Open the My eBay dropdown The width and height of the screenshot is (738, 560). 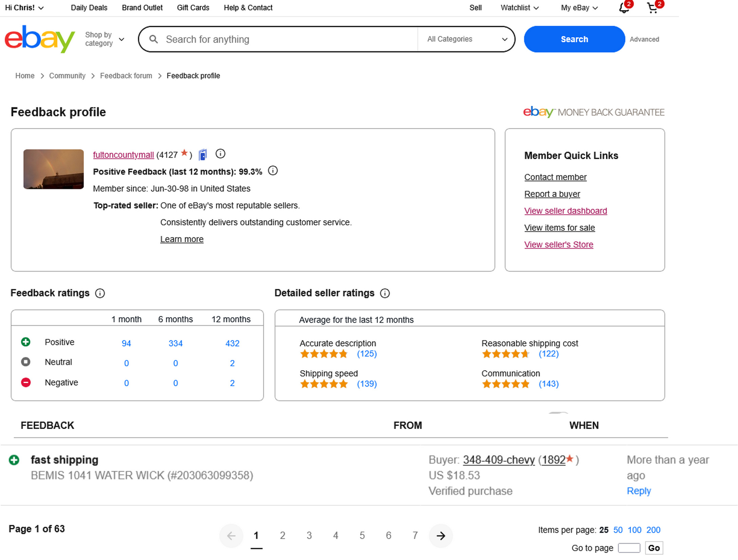579,8
